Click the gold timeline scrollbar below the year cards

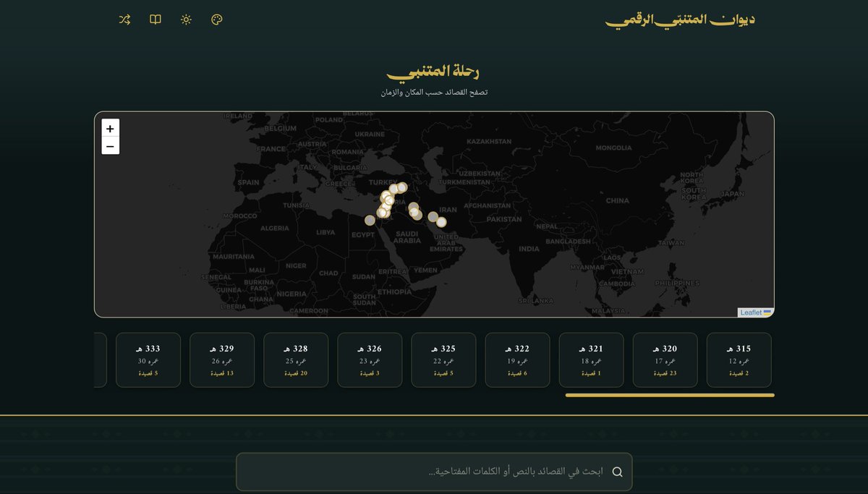click(669, 396)
